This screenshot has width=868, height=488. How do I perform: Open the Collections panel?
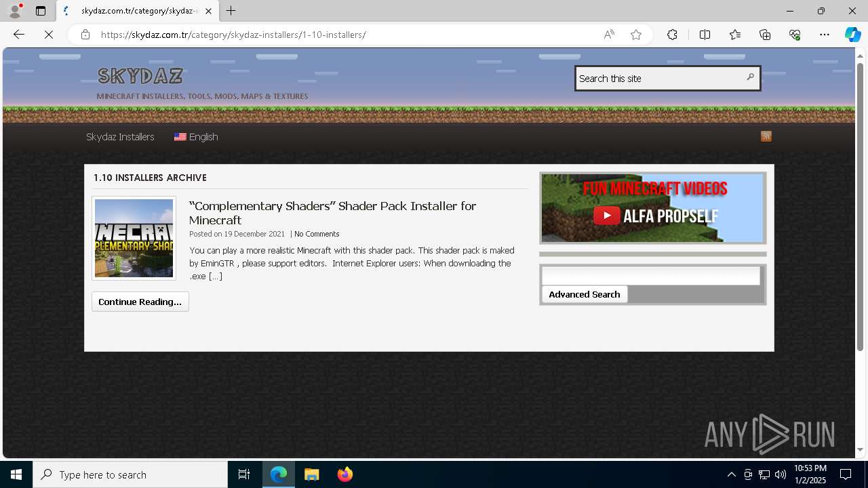pos(765,35)
